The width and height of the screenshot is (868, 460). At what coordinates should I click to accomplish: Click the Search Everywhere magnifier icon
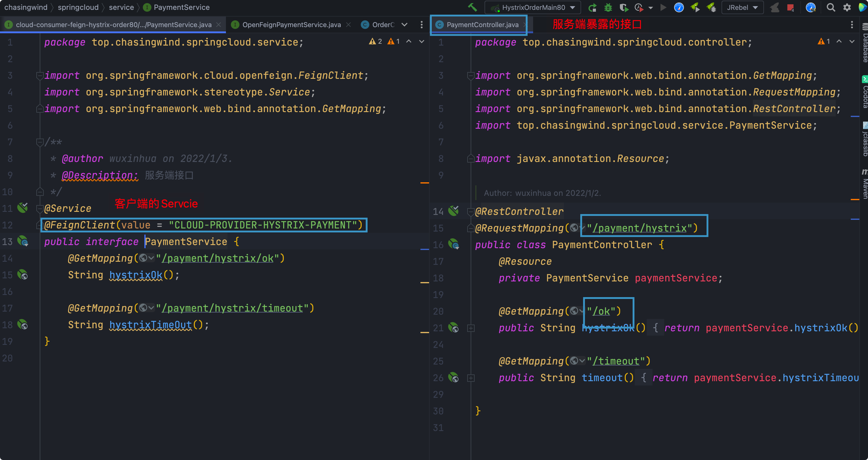[x=831, y=7]
